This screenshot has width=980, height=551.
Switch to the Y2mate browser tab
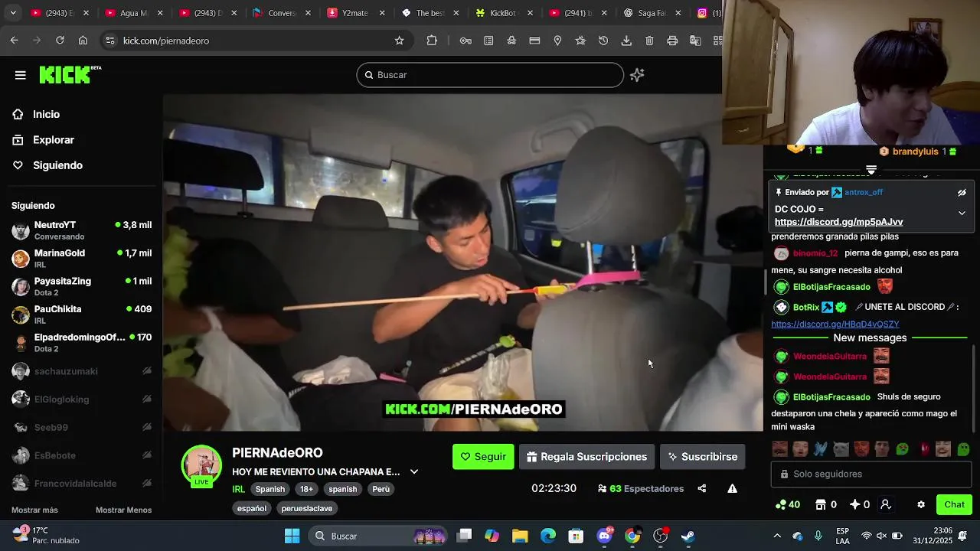click(354, 13)
